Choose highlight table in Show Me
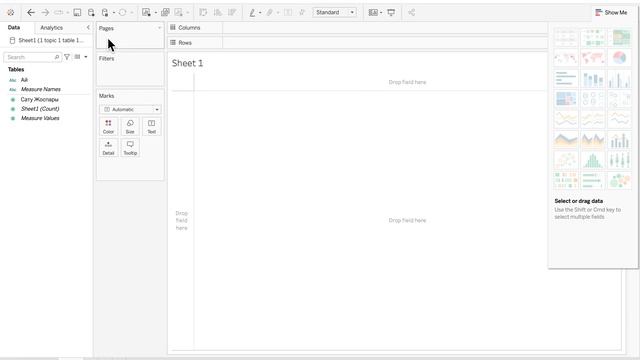 [x=619, y=38]
